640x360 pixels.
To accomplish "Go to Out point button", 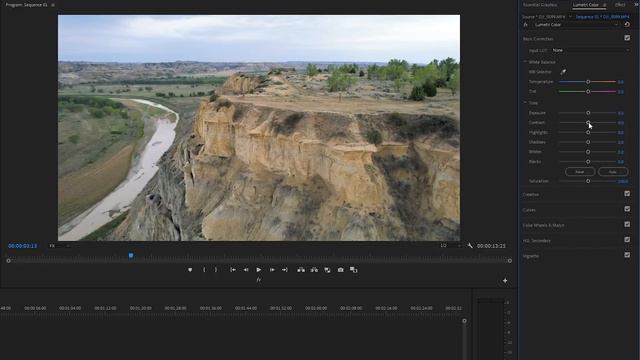I will click(285, 270).
